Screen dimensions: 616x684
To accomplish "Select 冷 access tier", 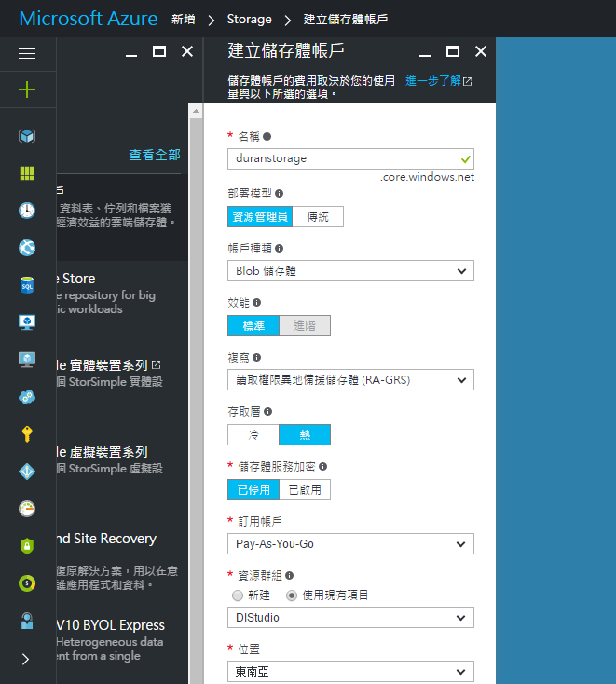I will 253,434.
